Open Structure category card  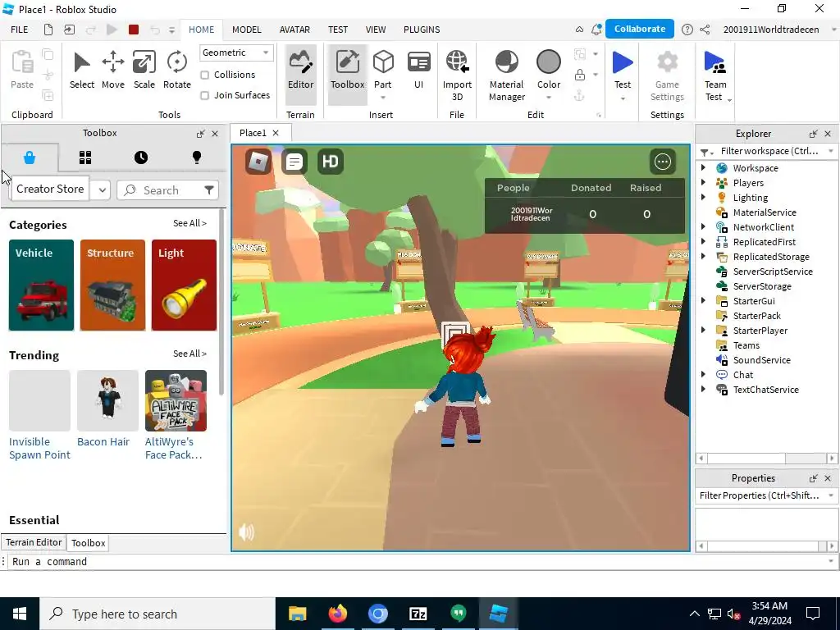coord(112,285)
